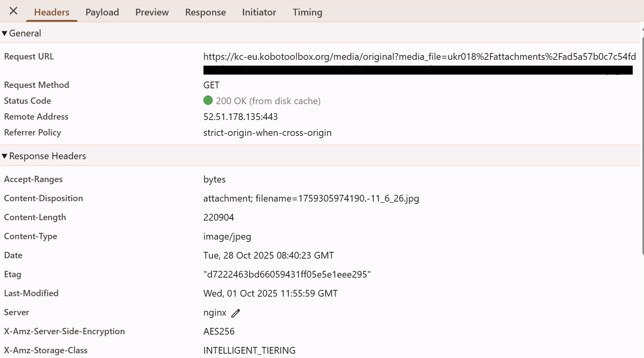Click the pencil edit icon beside nginx
Screen dimensions: 644x358
pyautogui.click(x=236, y=313)
